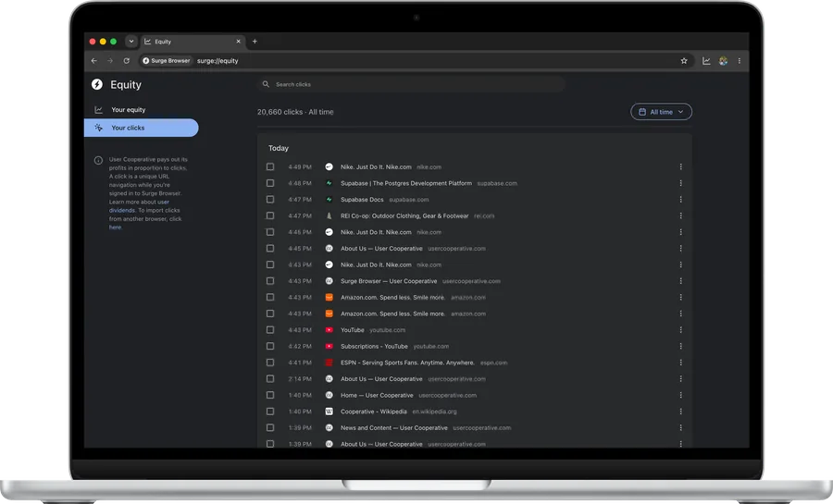Open more options for ESPN row
Screen dimensions: 833x504
click(680, 363)
